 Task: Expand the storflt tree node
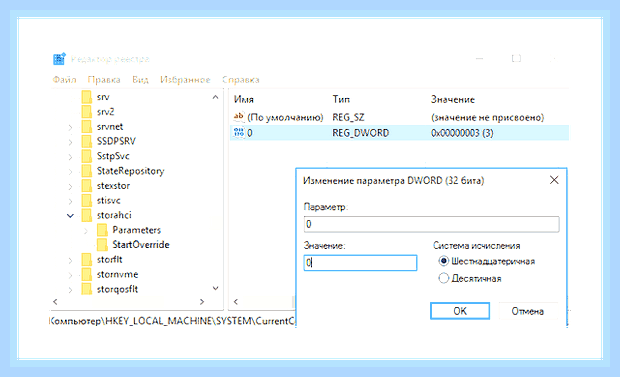tap(70, 260)
